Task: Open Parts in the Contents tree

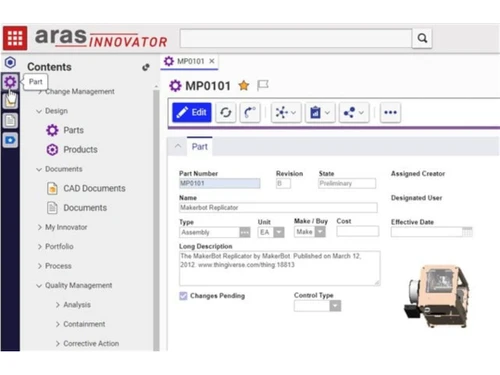Action: pyautogui.click(x=74, y=130)
